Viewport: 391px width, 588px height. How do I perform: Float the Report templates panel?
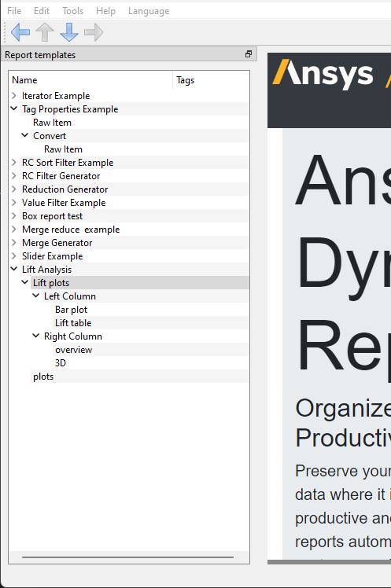point(249,54)
